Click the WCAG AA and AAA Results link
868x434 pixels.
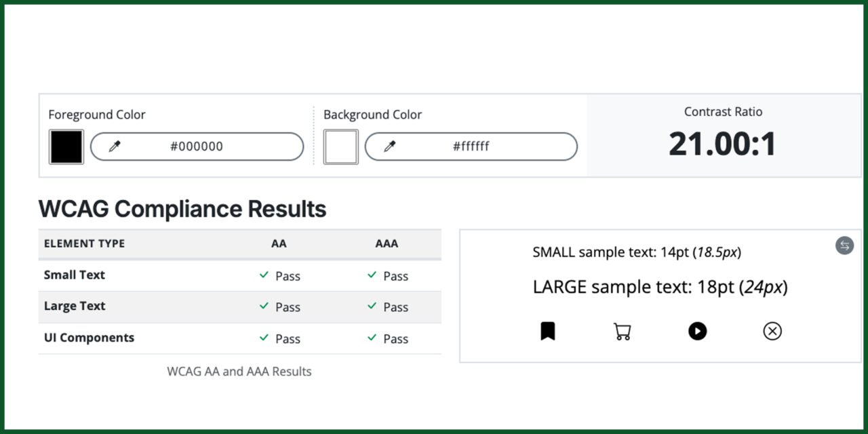click(239, 371)
